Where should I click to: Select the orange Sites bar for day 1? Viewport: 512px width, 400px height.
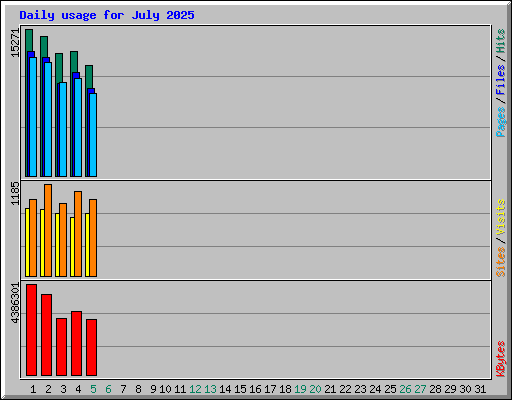(33, 238)
